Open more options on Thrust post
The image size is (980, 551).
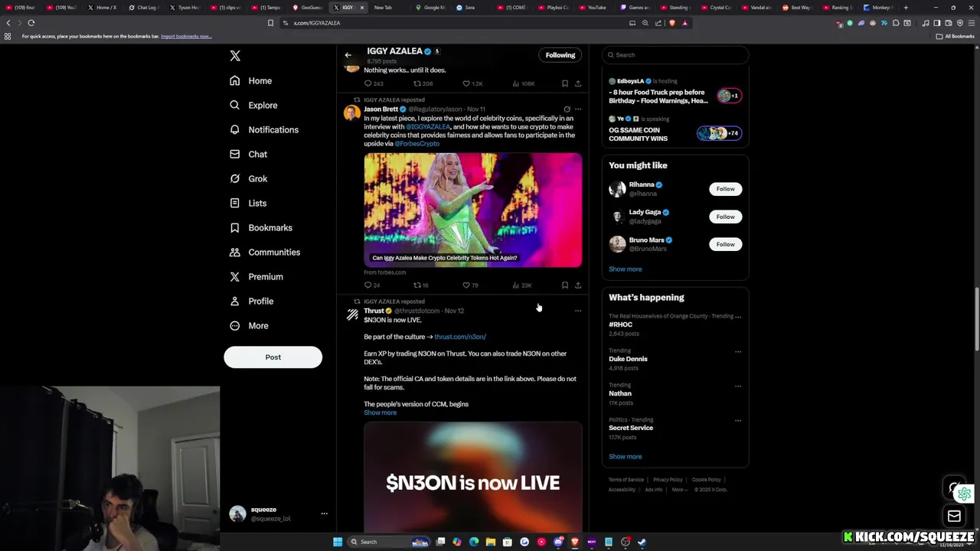coord(578,311)
